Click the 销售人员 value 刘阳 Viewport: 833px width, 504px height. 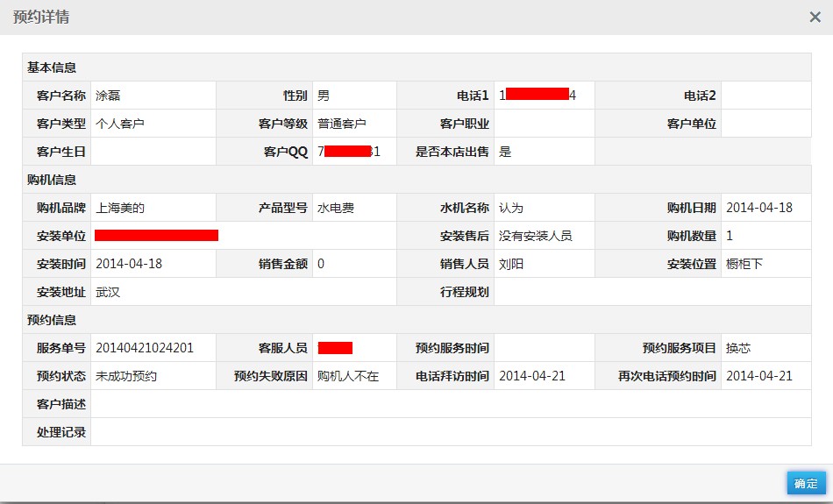tap(511, 264)
